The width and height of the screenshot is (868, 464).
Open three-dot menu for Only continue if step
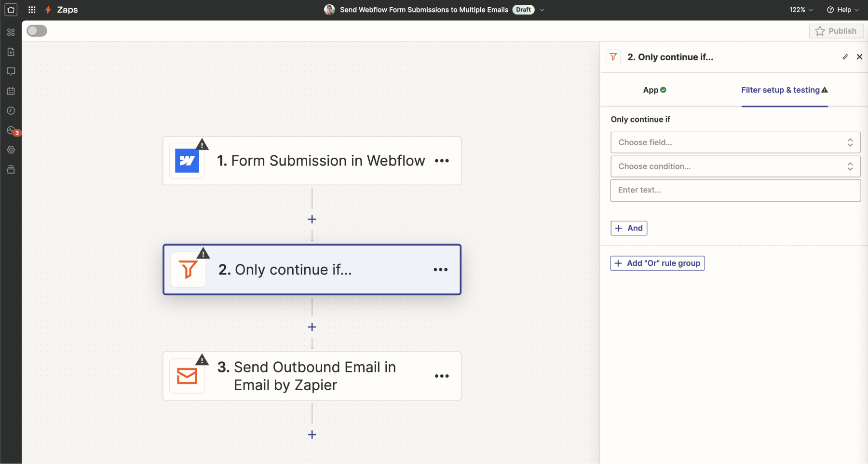click(x=441, y=270)
